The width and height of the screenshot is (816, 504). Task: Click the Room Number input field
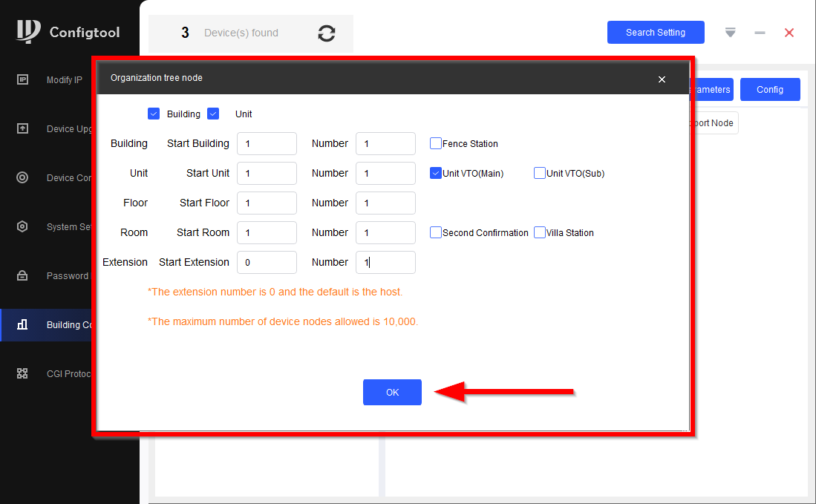[x=385, y=232]
